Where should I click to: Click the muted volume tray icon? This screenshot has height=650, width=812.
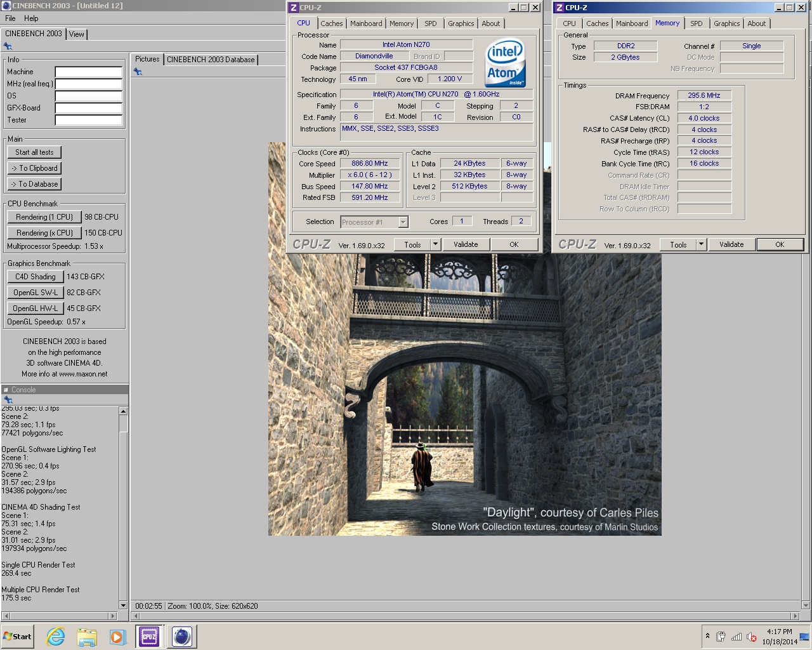752,637
